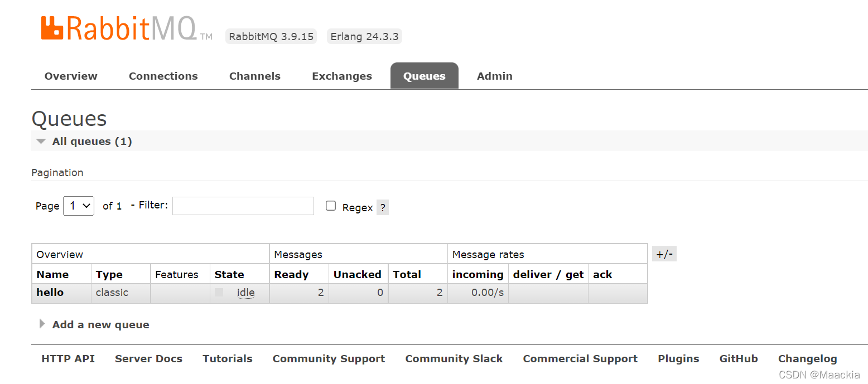Sort by deliver / get column header

coord(548,274)
